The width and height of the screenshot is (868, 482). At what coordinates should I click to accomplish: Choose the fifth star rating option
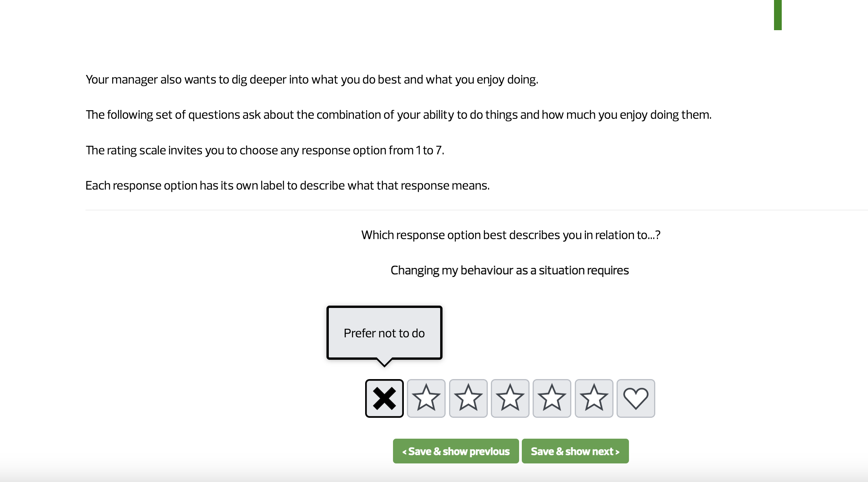tap(594, 398)
